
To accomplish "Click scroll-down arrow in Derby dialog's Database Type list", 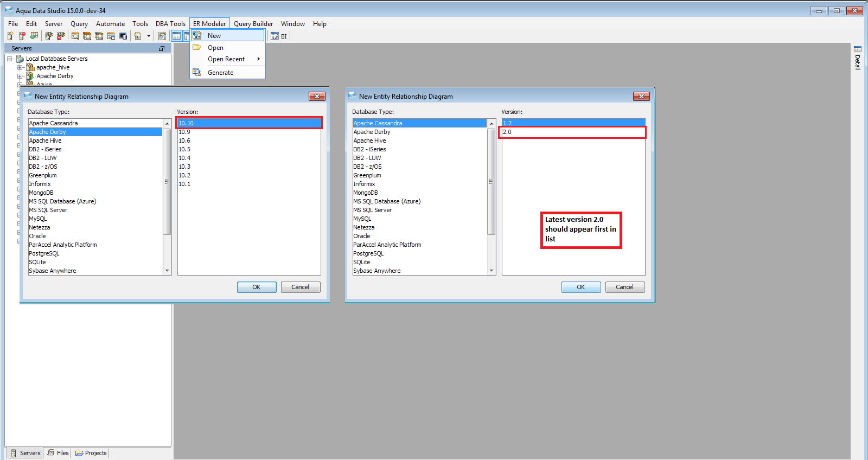I will (167, 271).
